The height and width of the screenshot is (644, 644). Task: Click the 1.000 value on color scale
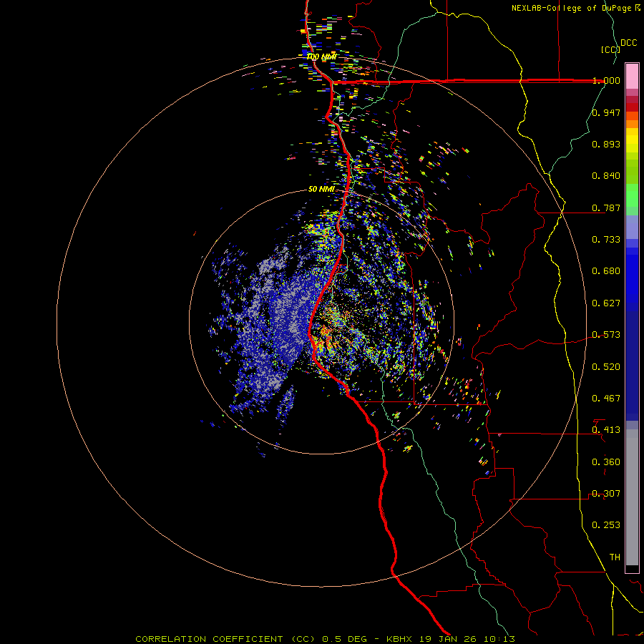pyautogui.click(x=606, y=80)
